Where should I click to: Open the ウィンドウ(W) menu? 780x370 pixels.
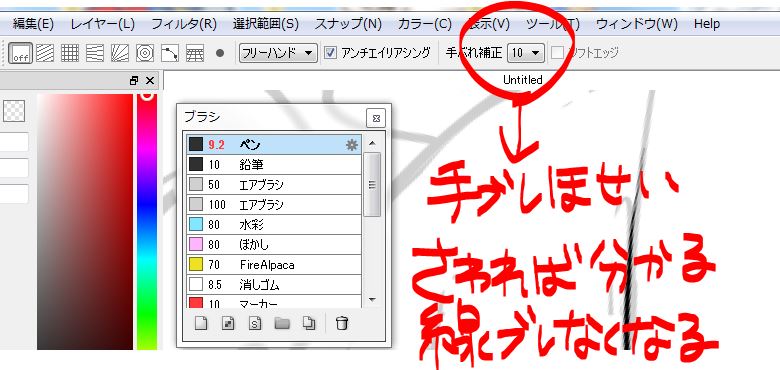pos(637,24)
